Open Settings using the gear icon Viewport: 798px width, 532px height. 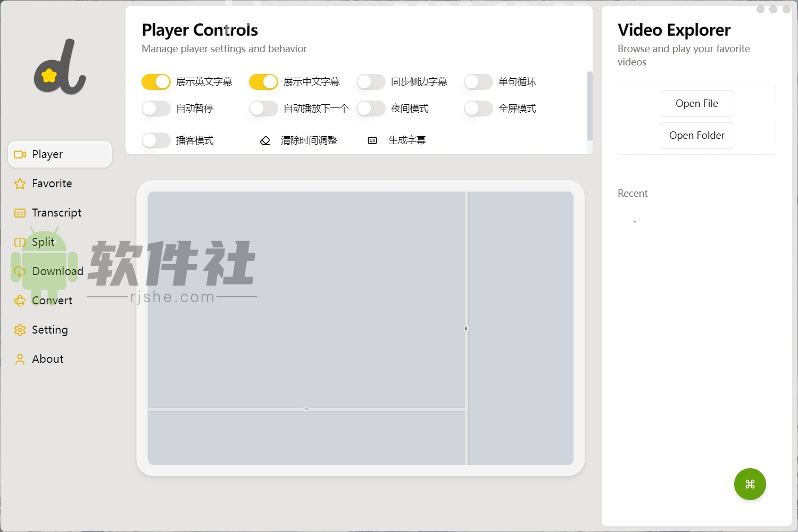coord(20,329)
